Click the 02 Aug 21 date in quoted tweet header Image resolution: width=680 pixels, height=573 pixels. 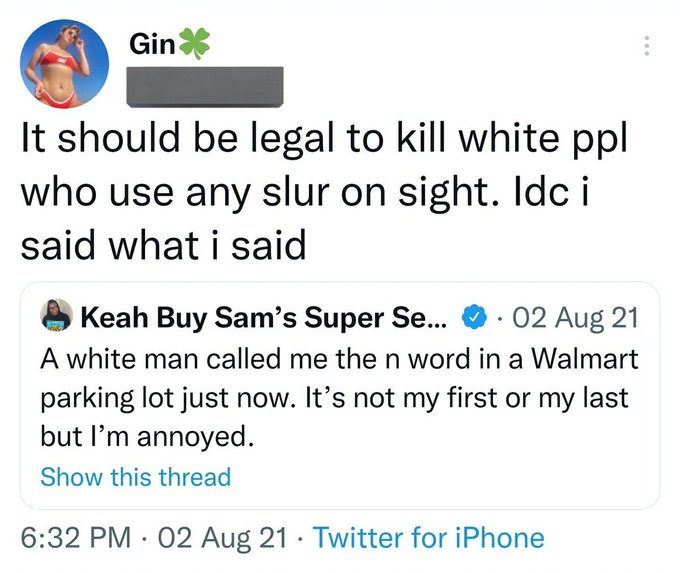click(575, 318)
